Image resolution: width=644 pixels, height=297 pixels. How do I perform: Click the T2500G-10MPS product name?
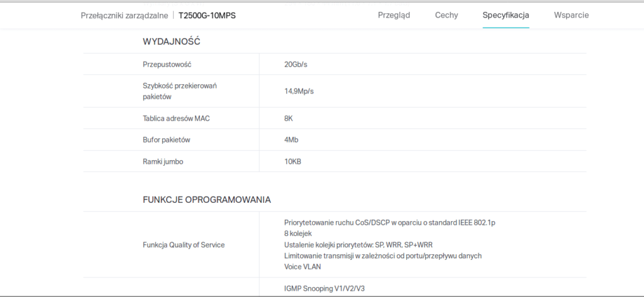(x=207, y=15)
